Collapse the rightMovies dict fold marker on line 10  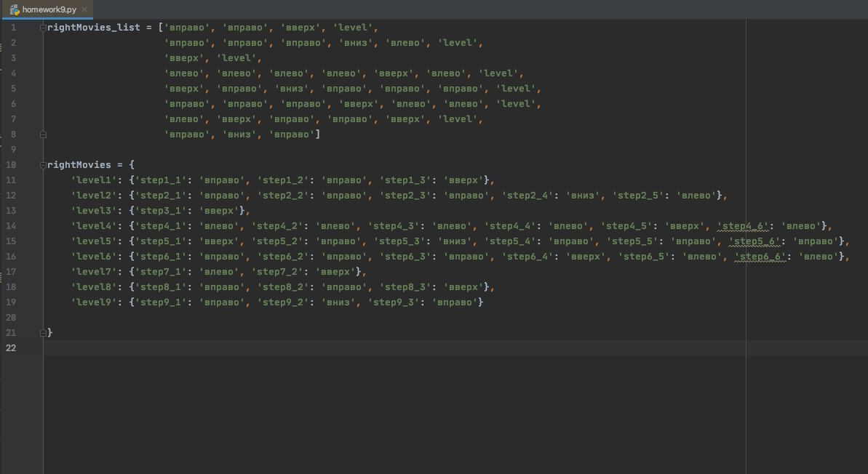pos(43,165)
